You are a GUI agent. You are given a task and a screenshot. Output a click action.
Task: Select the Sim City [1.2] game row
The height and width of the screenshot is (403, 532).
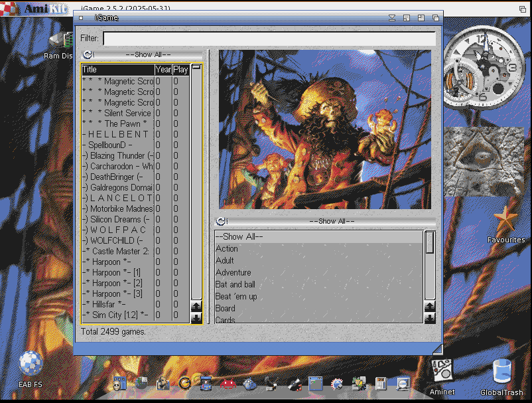click(x=136, y=315)
